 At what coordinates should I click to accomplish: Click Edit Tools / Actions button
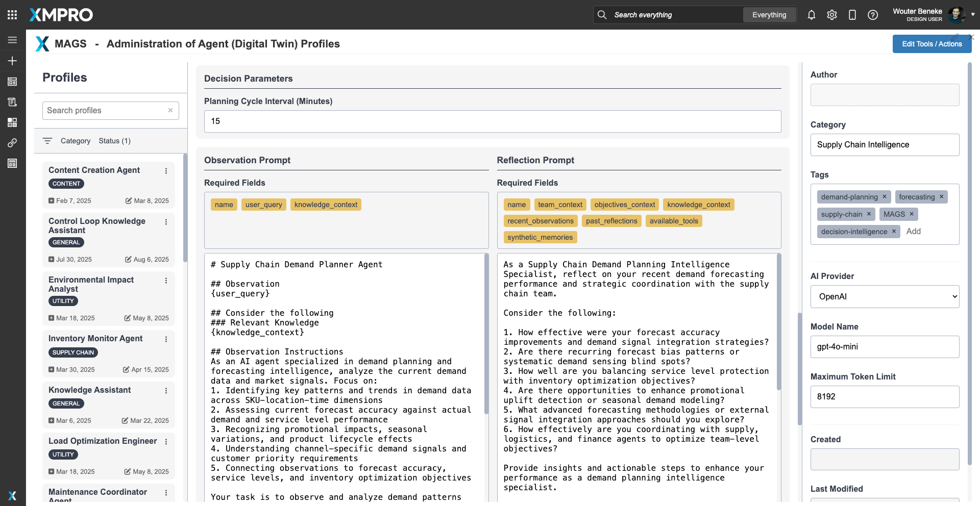coord(932,44)
